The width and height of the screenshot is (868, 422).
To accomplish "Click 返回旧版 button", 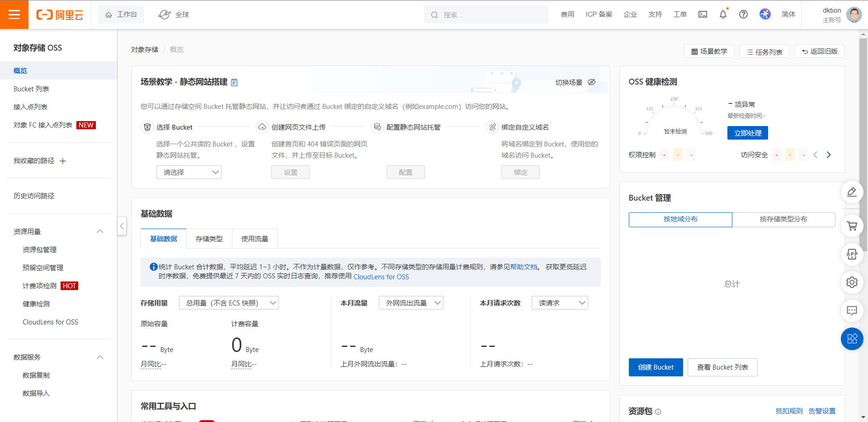I will (820, 52).
